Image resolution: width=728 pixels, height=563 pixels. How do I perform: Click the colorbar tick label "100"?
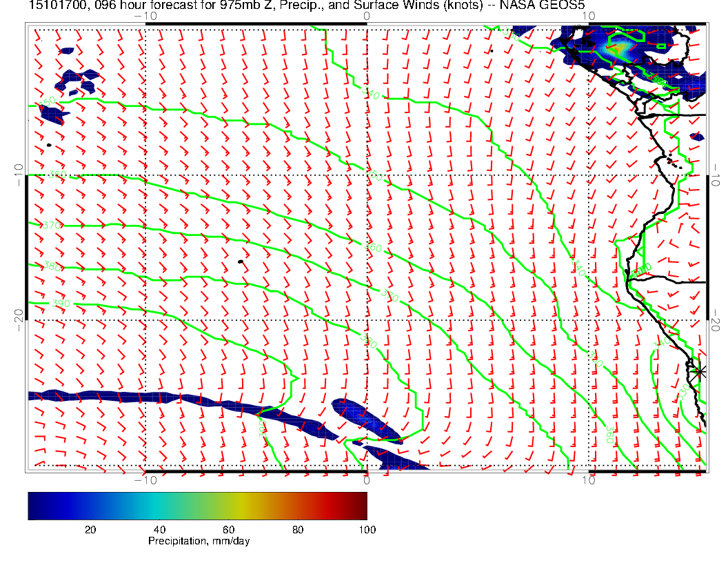(x=367, y=529)
